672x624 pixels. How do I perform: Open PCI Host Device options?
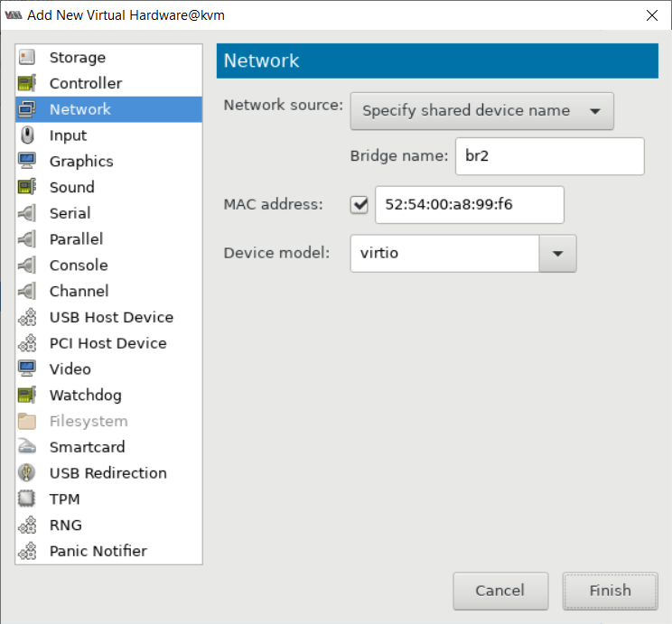click(109, 343)
